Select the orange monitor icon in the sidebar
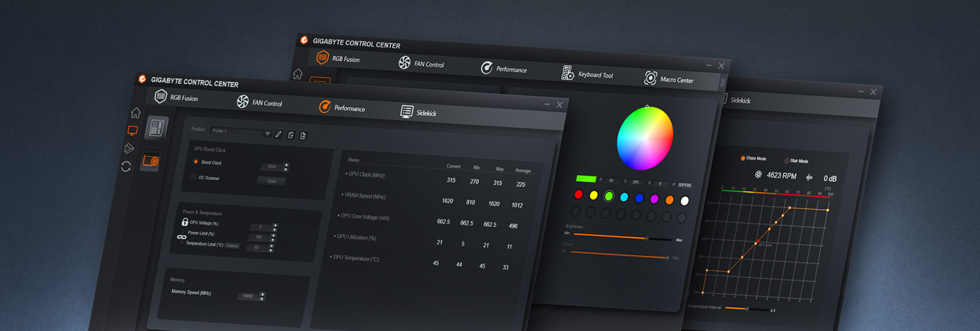The height and width of the screenshot is (331, 980). pos(133,131)
